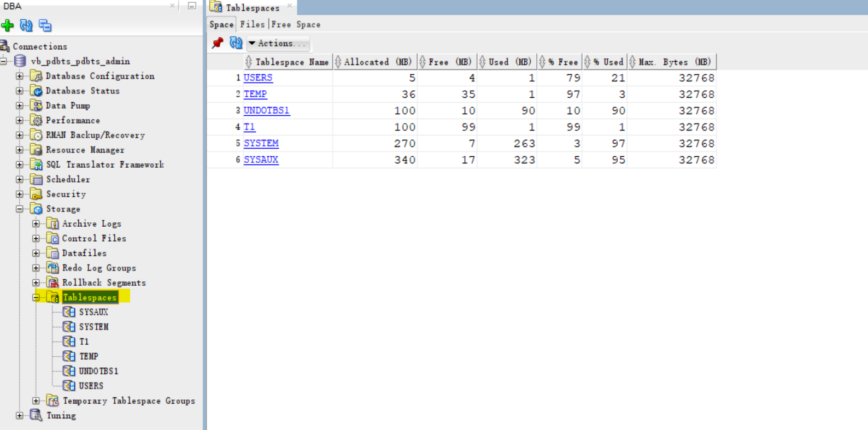The width and height of the screenshot is (868, 430).
Task: Sort by % Free column header
Action: [559, 62]
